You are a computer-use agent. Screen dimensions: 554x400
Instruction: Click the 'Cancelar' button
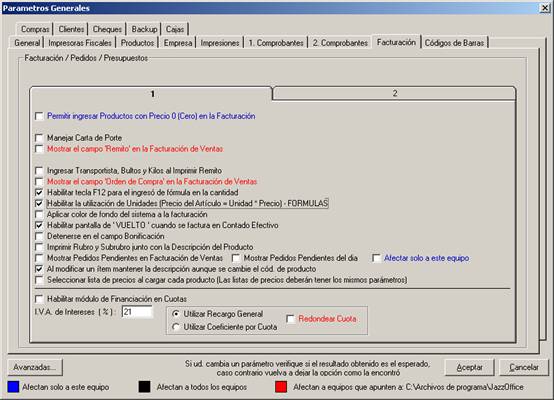[x=524, y=367]
